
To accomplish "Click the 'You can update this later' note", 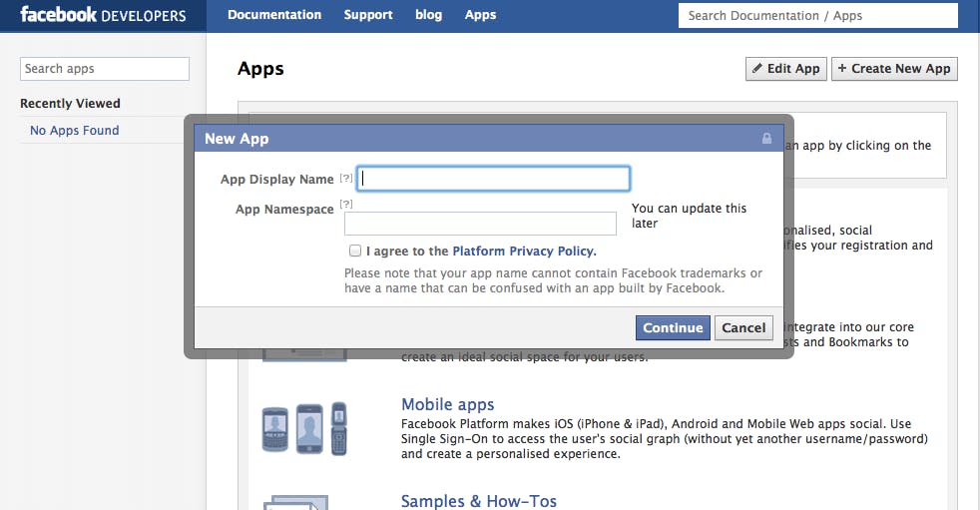I will (689, 216).
